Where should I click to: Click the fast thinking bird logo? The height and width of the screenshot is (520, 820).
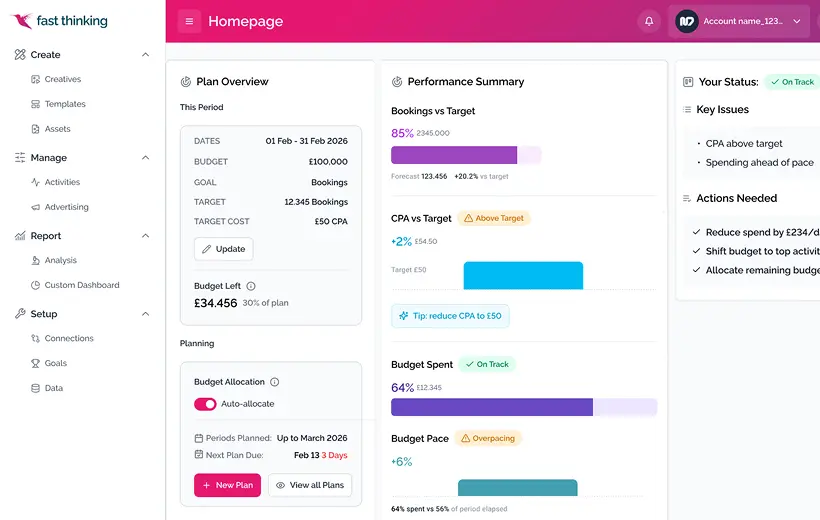pos(21,21)
